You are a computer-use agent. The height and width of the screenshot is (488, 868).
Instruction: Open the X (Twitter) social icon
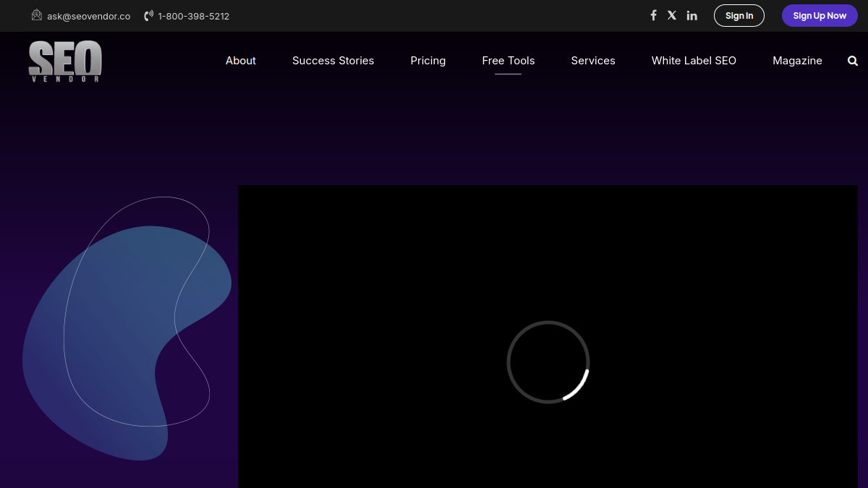672,15
